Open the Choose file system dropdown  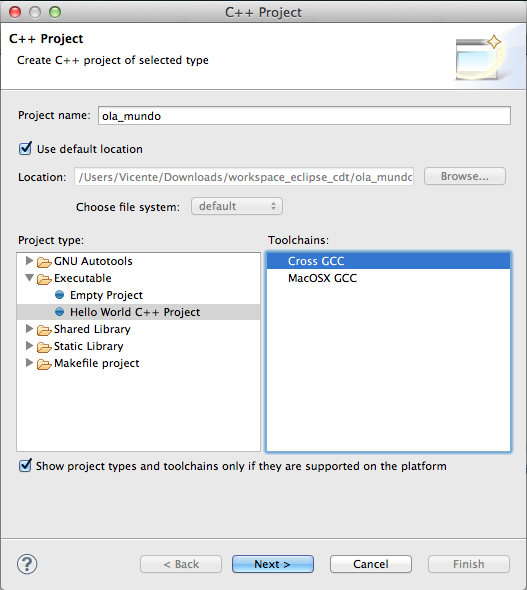tap(237, 206)
